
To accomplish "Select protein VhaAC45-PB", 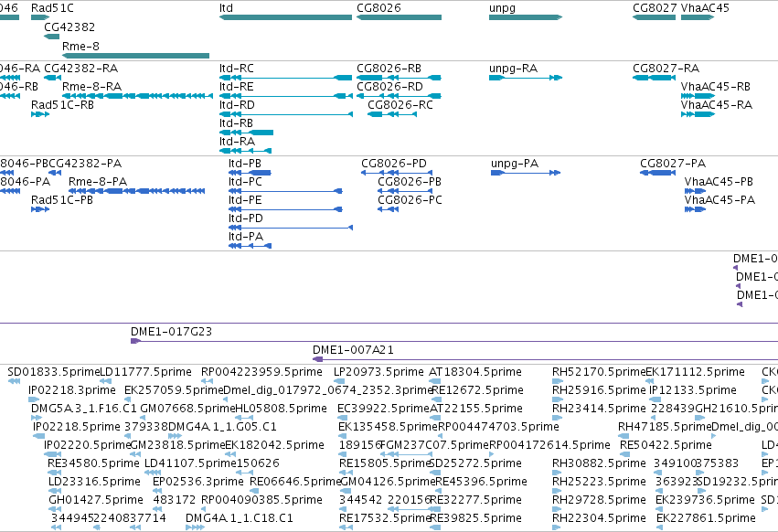I will click(695, 191).
